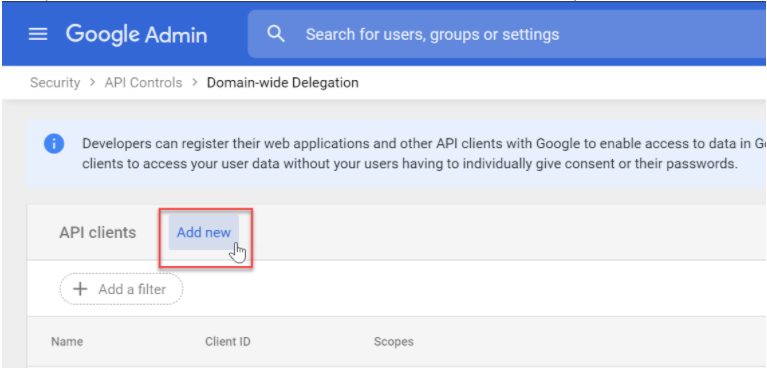The width and height of the screenshot is (767, 368).
Task: Open the hamburger main menu
Action: (x=38, y=34)
